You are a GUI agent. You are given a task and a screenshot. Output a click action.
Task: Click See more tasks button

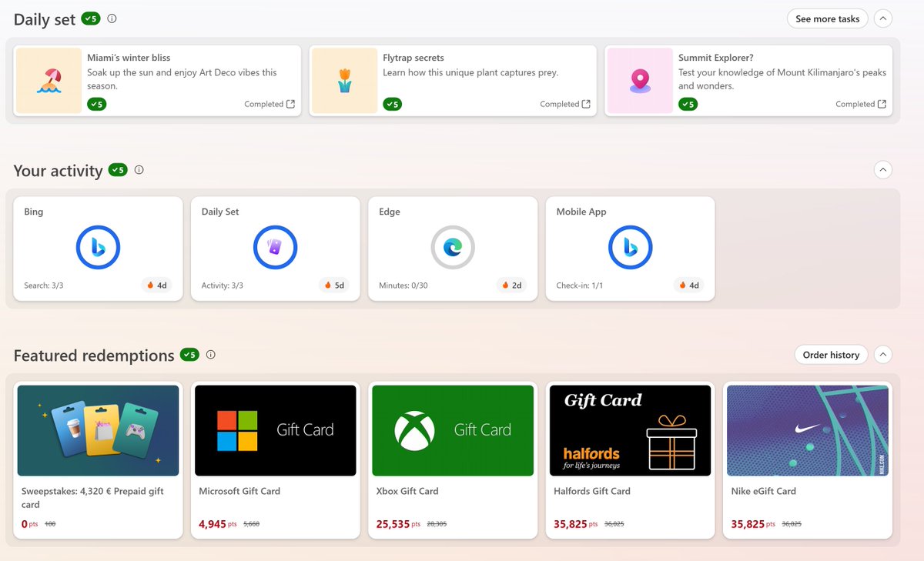tap(828, 18)
